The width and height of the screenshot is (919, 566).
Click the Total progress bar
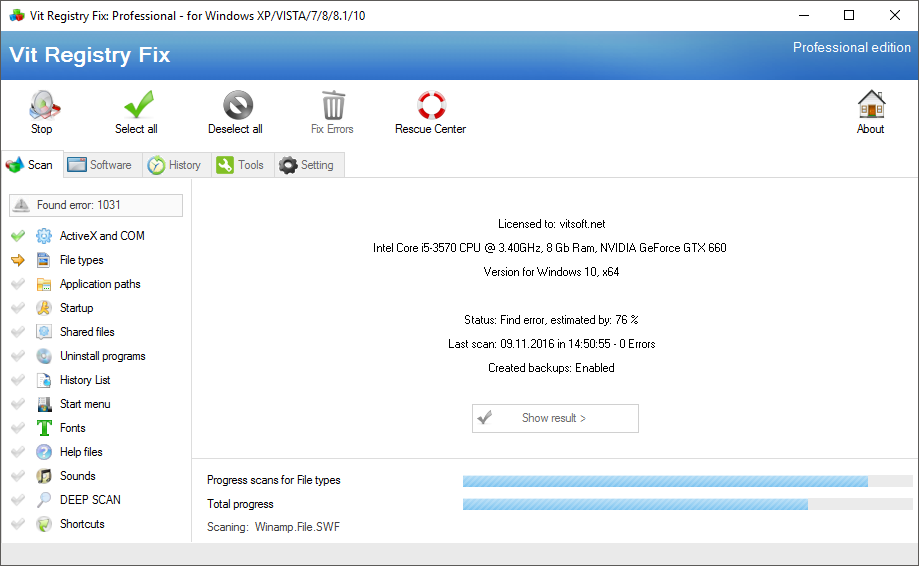coord(687,504)
